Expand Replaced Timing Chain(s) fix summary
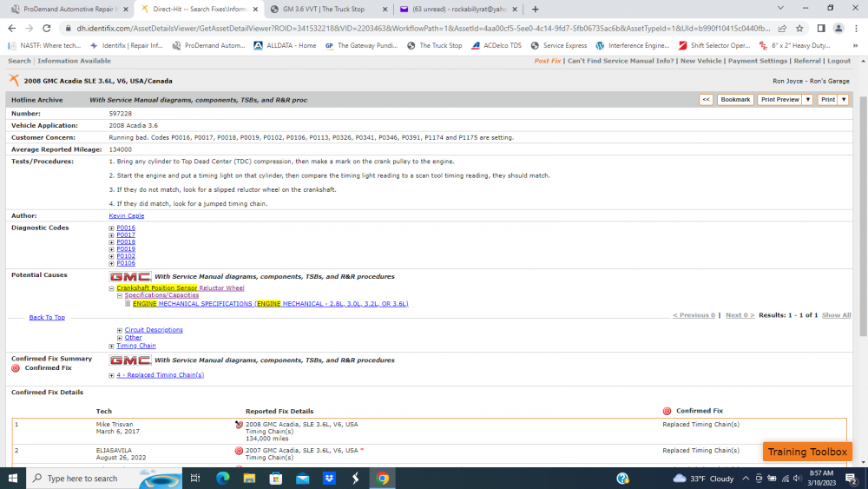Image resolution: width=868 pixels, height=489 pixels. (x=111, y=375)
